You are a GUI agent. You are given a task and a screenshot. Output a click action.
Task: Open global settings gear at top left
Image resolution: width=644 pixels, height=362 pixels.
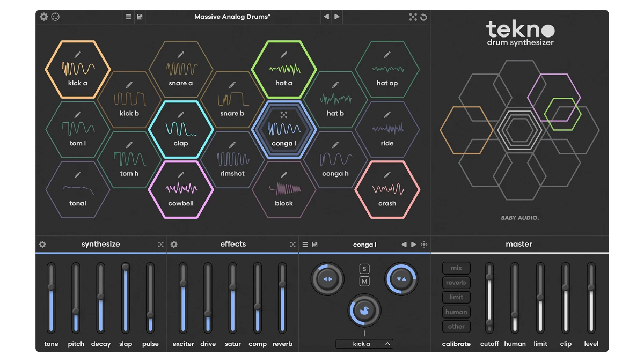point(44,17)
